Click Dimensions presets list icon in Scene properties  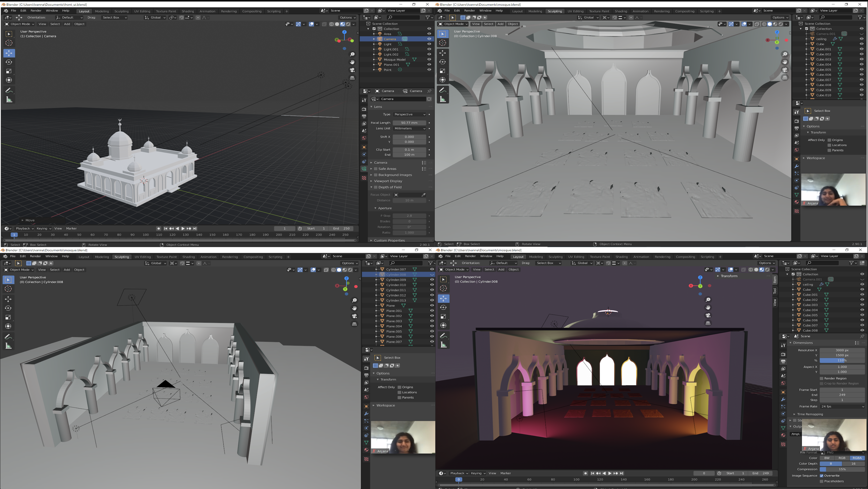coord(857,343)
